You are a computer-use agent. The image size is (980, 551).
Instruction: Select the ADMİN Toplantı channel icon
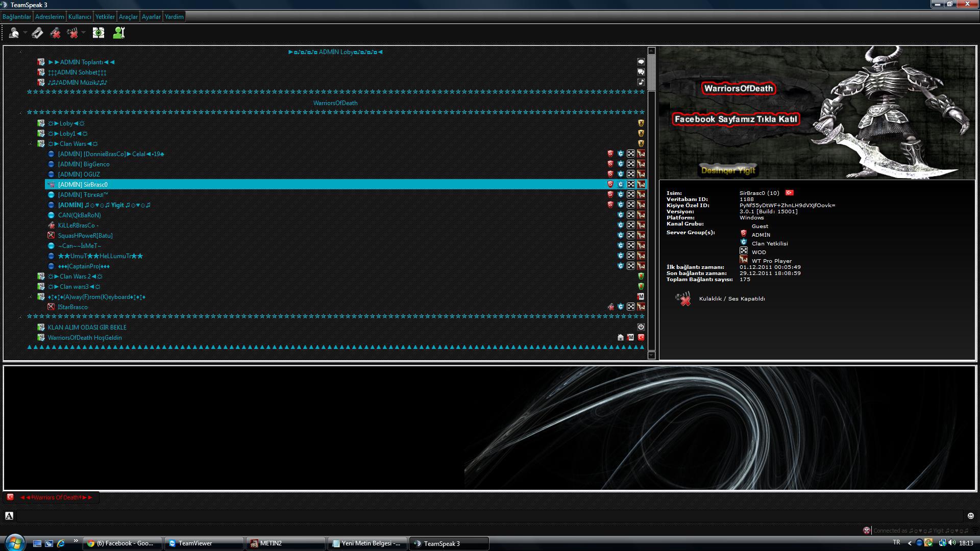(41, 62)
